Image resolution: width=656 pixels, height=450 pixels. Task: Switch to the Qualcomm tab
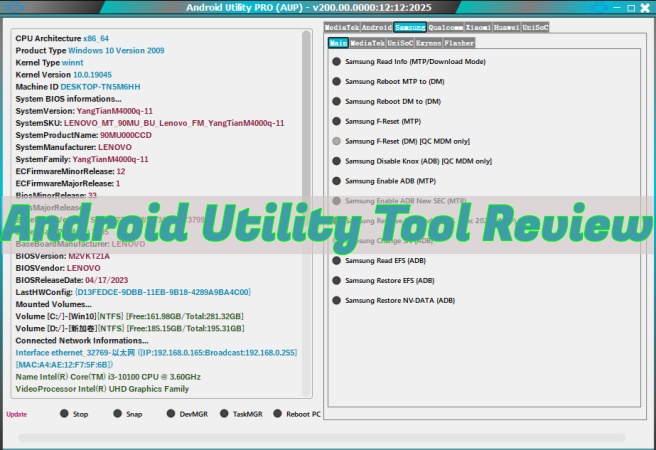click(x=446, y=27)
